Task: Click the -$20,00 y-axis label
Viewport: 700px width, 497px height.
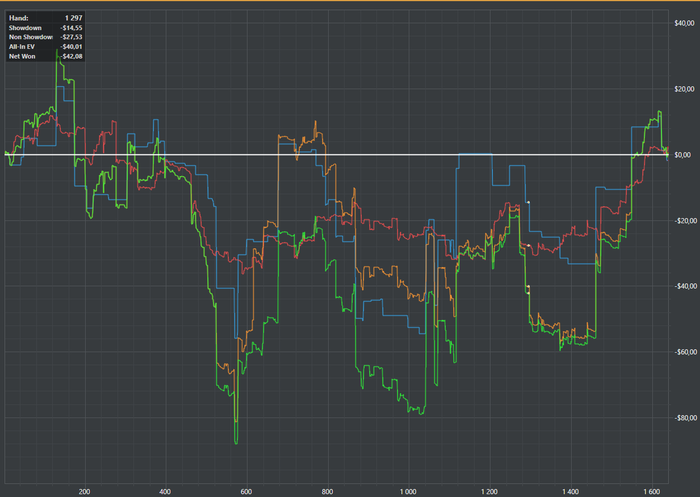Action: click(683, 221)
